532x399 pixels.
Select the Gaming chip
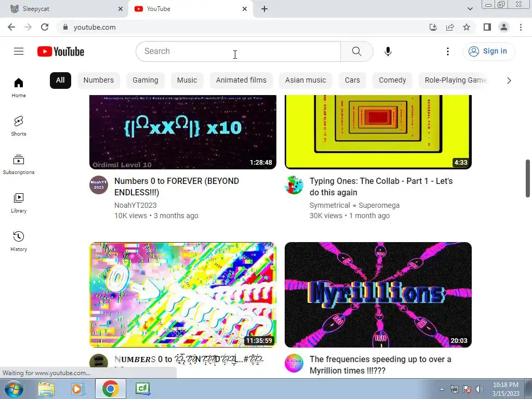tap(145, 81)
